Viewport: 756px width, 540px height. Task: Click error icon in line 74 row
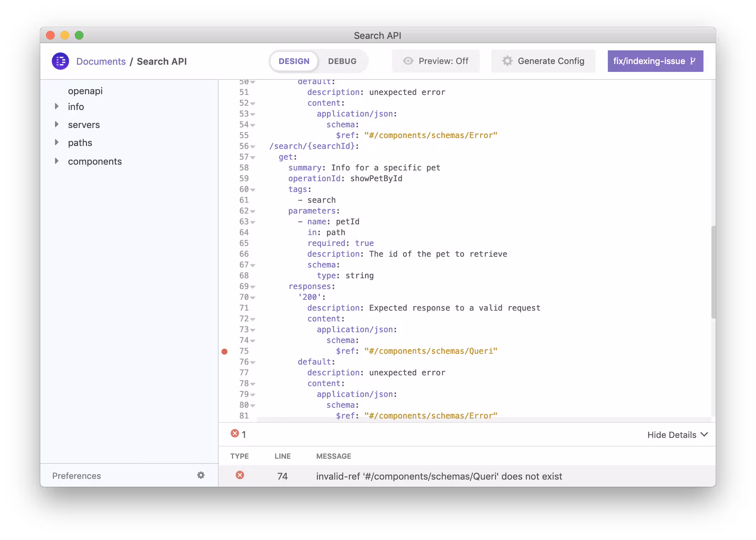coord(240,475)
